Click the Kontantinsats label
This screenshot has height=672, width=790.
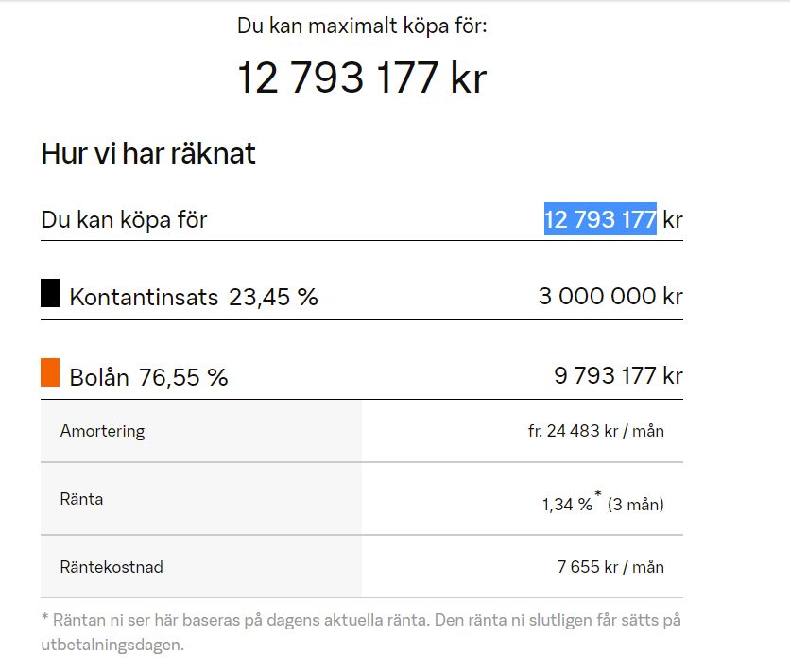pyautogui.click(x=144, y=298)
